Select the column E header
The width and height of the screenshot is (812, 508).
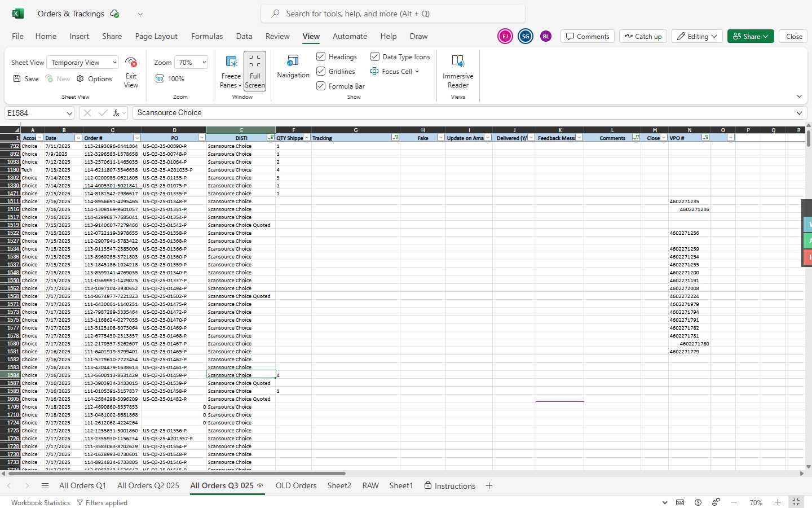[x=241, y=130]
